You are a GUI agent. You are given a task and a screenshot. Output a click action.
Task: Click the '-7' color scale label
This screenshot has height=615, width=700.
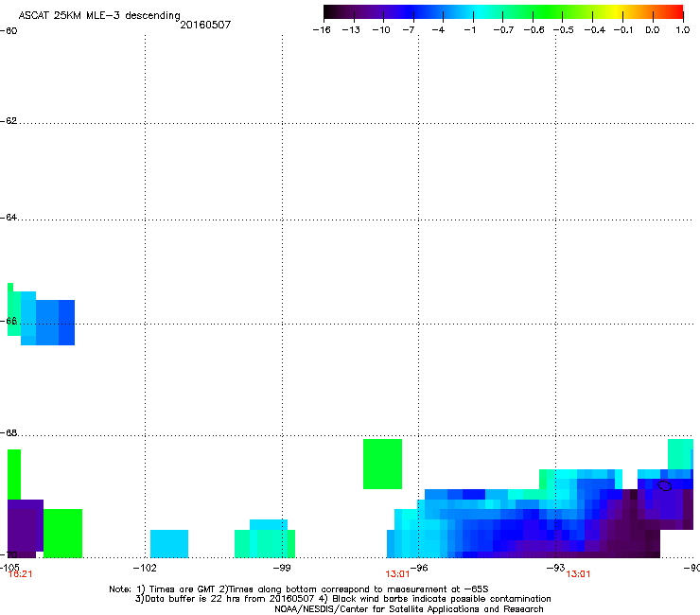pos(409,30)
